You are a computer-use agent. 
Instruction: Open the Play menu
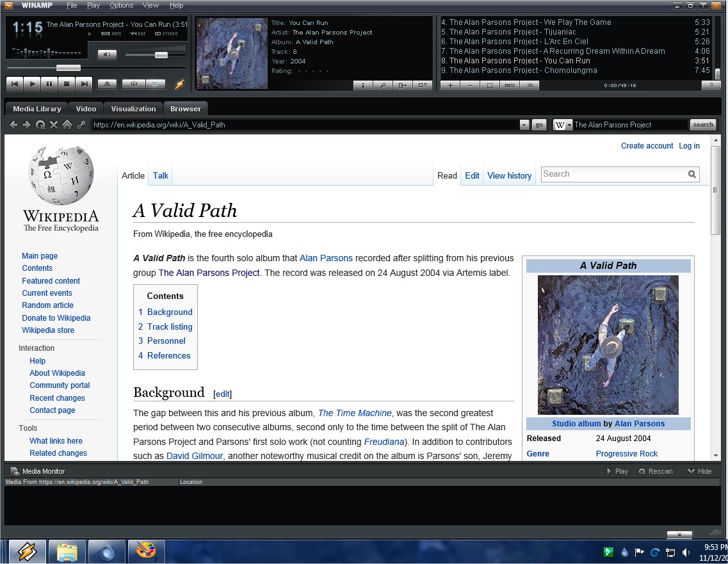pos(93,6)
